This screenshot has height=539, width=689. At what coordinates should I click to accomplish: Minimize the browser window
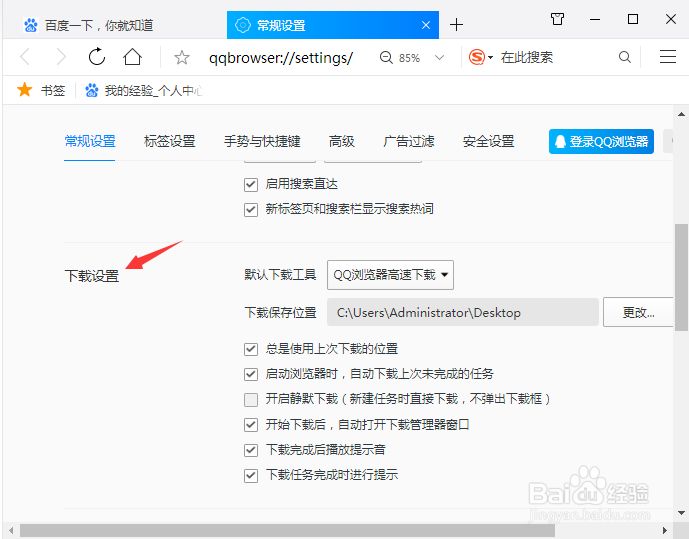point(595,19)
